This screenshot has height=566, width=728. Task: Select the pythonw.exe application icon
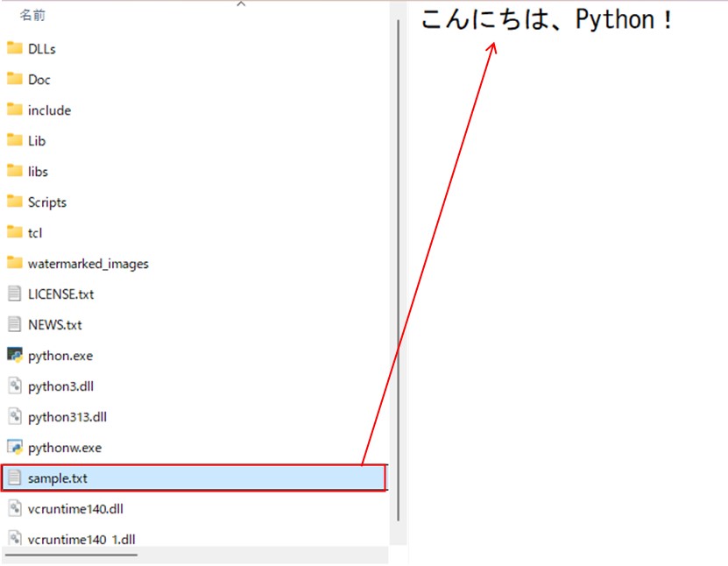click(14, 447)
